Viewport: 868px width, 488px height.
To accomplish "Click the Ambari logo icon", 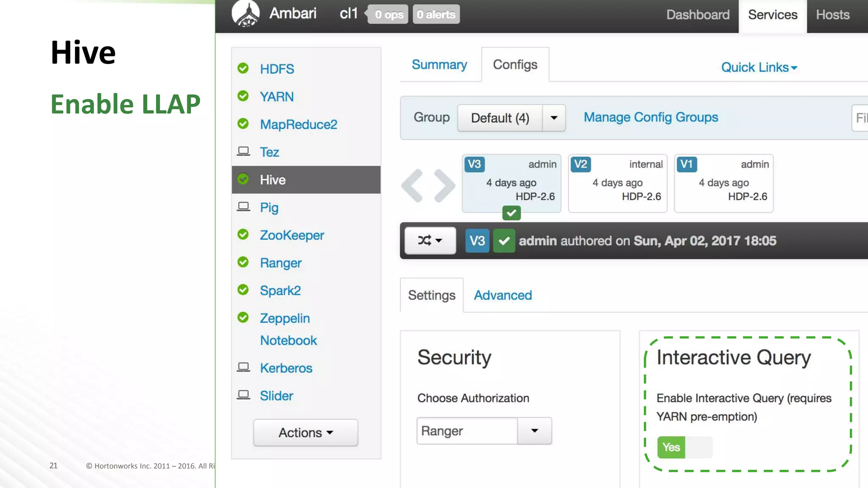I will pos(245,14).
